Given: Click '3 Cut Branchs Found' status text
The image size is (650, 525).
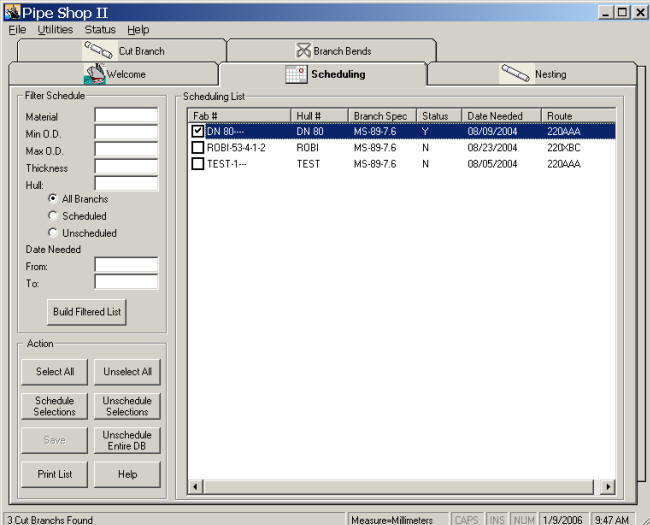Looking at the screenshot, I should 50,520.
